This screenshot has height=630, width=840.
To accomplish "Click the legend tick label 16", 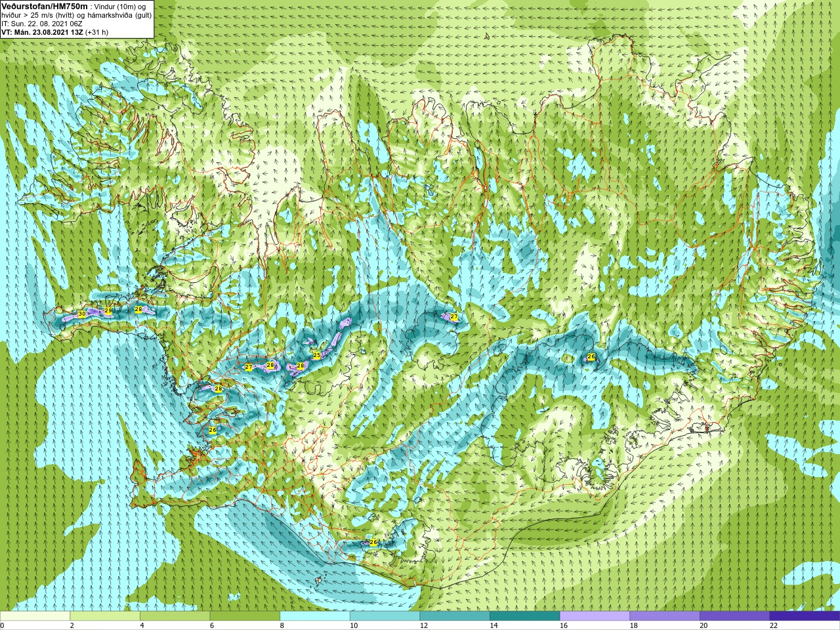I will tap(564, 625).
